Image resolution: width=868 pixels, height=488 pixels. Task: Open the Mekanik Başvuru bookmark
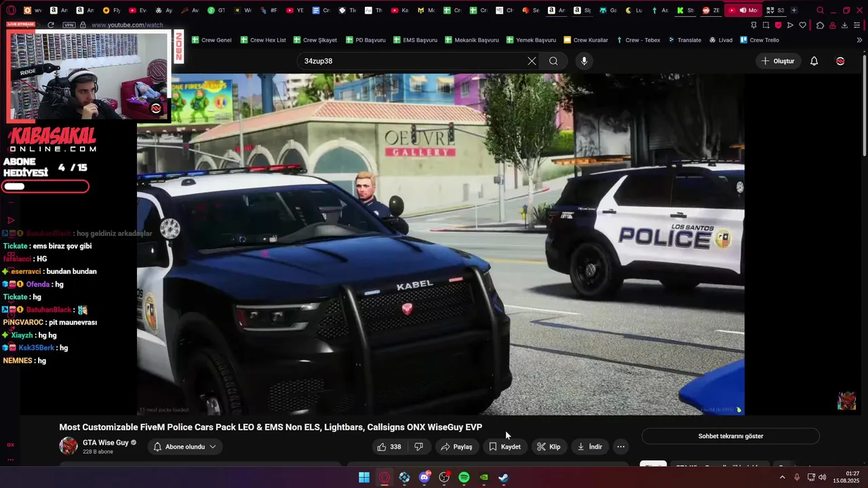472,40
